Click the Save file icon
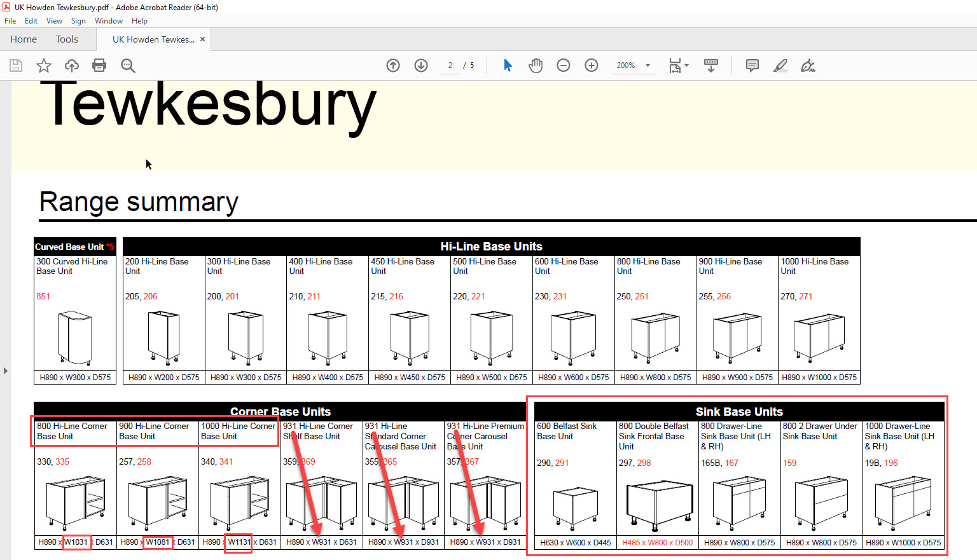The height and width of the screenshot is (560, 977). (x=16, y=65)
